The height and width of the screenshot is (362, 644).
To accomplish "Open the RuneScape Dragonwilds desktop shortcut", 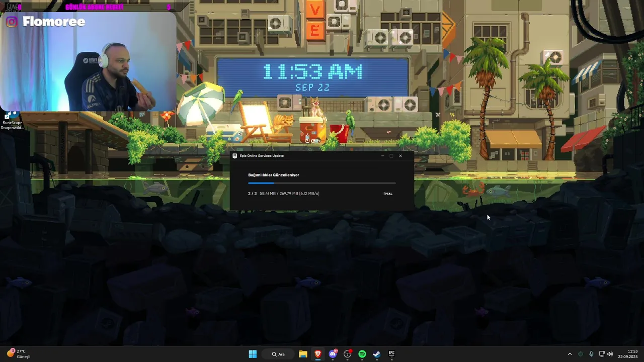I will point(12,122).
